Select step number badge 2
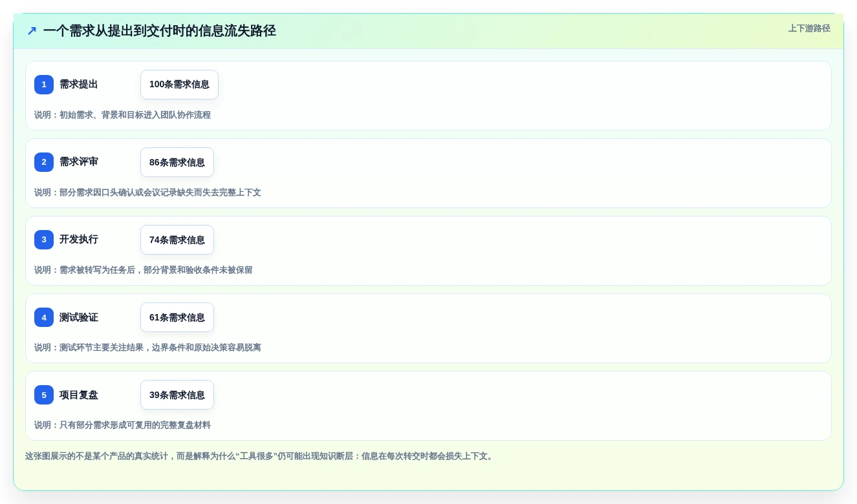857x504 pixels. [x=44, y=162]
